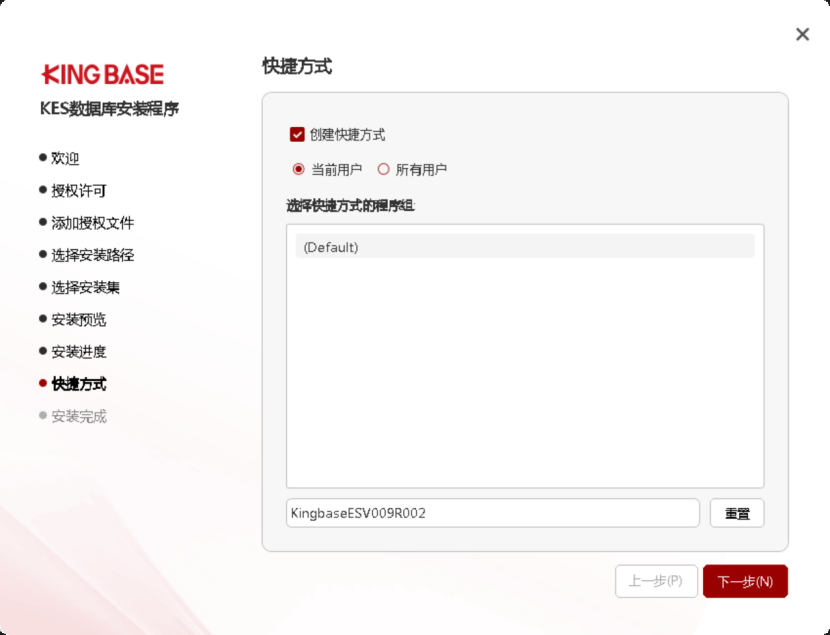This screenshot has height=635, width=830.
Task: Select the 欢迎 step in sidebar
Action: point(65,158)
